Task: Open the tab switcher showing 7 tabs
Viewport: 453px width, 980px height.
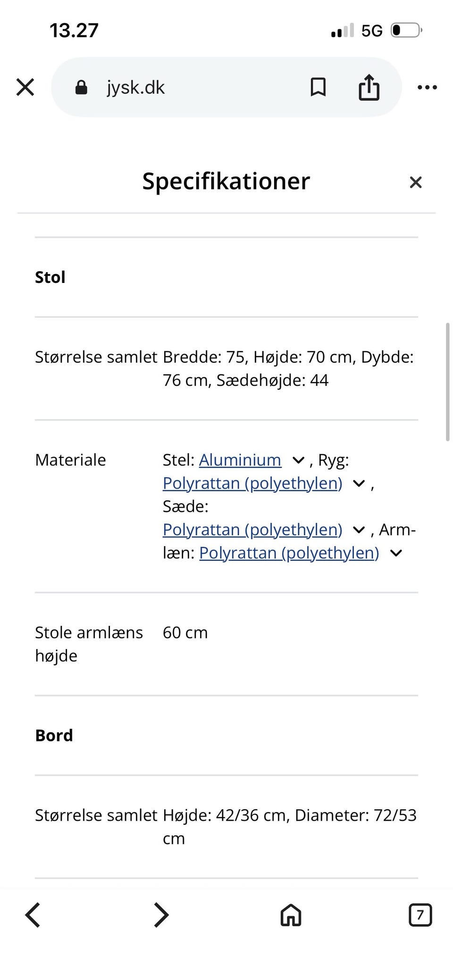Action: 420,915
